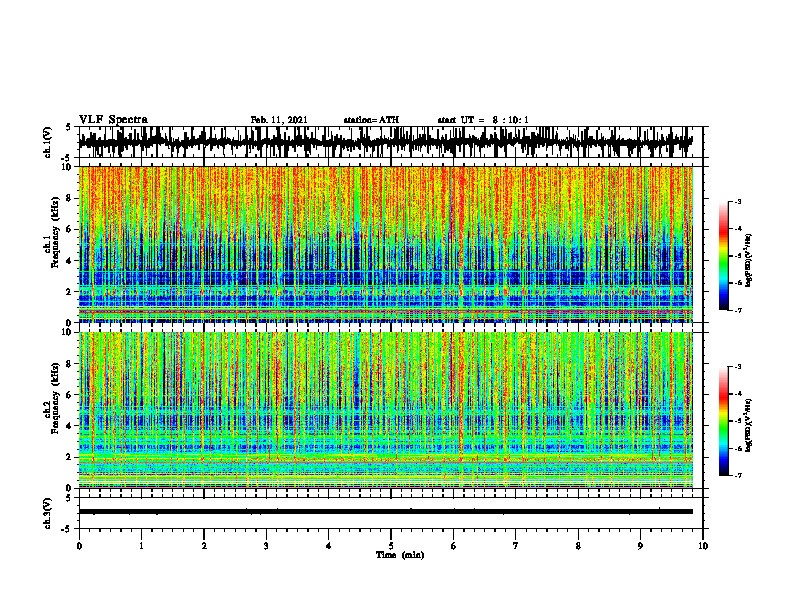Select the date "Feb. 11, 2021"
Screen dimensions: 792x612
click(x=279, y=120)
